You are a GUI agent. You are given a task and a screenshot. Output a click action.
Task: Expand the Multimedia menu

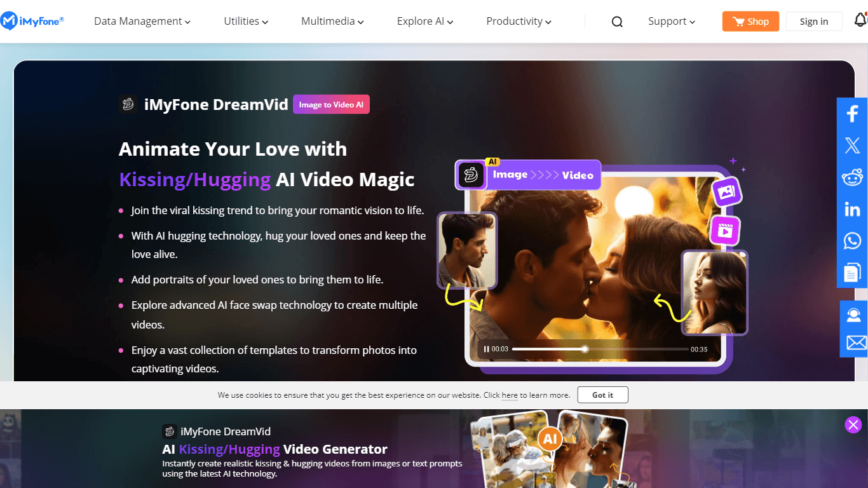332,21
